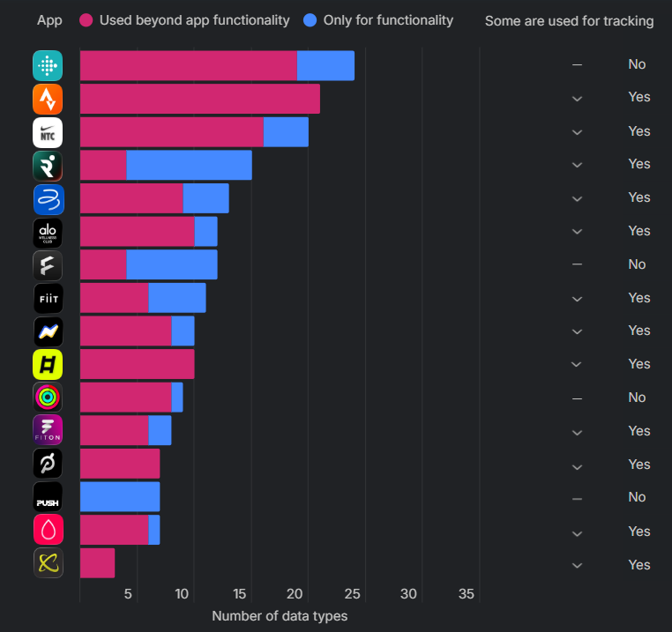Viewport: 672px width, 632px height.
Task: Expand the Strava row chevron
Action: click(577, 99)
